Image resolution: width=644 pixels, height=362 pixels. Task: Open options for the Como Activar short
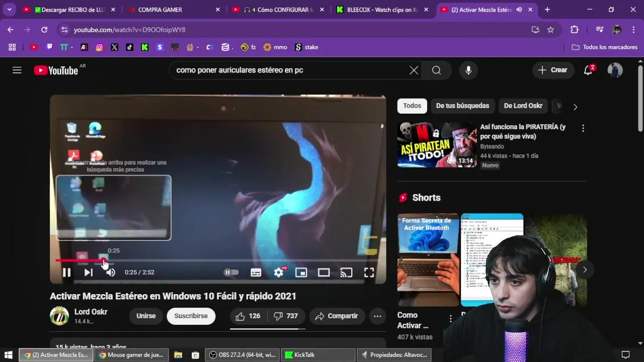(450, 318)
